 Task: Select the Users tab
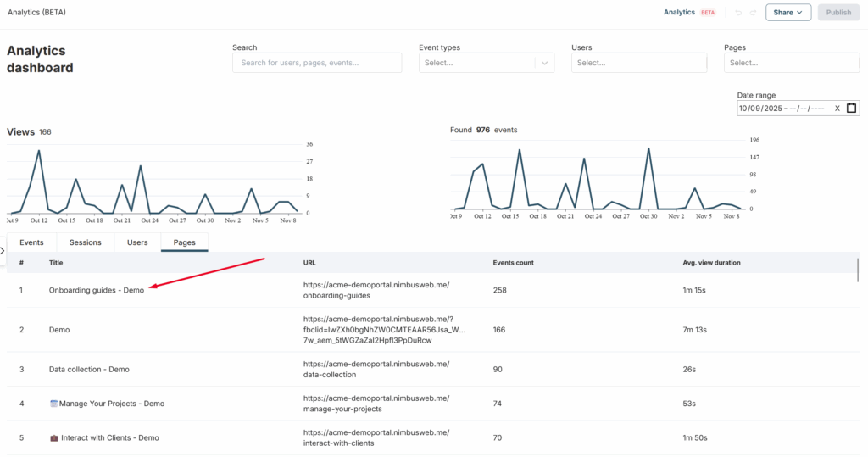(x=137, y=242)
